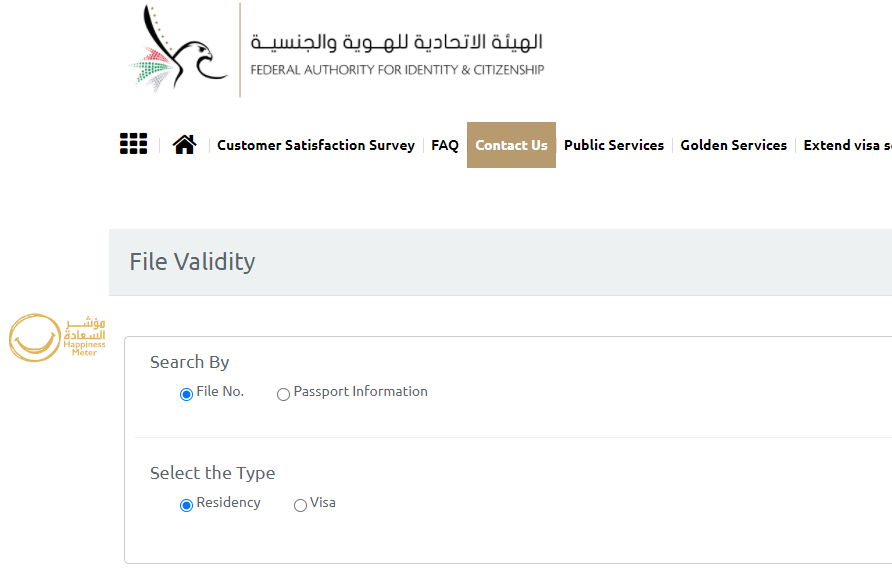Click the Passport Information label text
Viewport: 892px width, 568px height.
tap(361, 392)
